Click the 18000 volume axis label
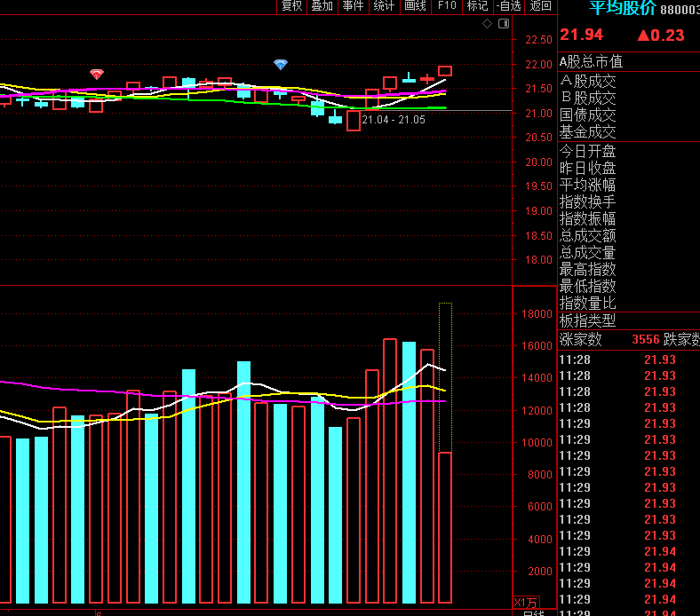Screen dimensions: 700x616 click(x=537, y=314)
